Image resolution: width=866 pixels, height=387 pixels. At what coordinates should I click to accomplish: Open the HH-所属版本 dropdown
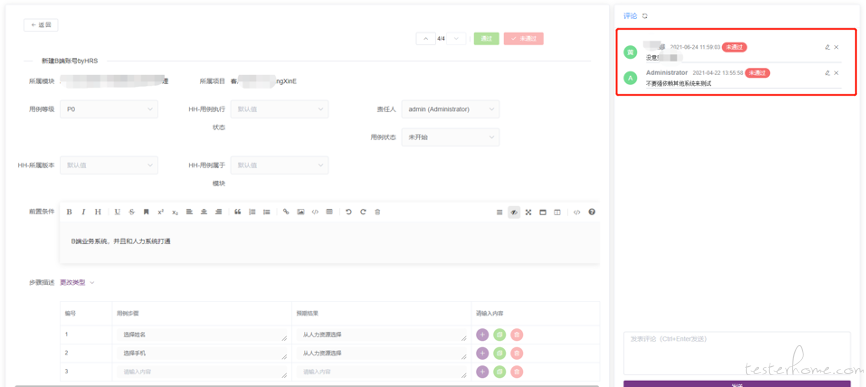pos(109,165)
